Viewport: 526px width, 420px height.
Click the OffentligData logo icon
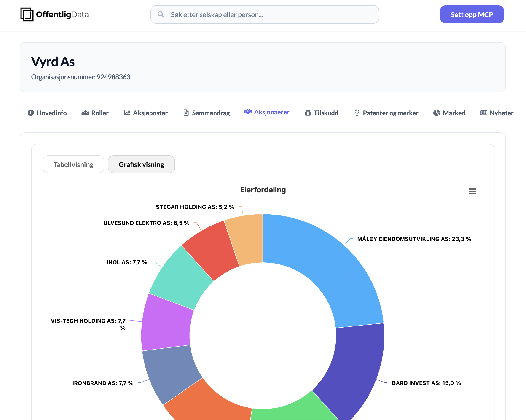[27, 14]
